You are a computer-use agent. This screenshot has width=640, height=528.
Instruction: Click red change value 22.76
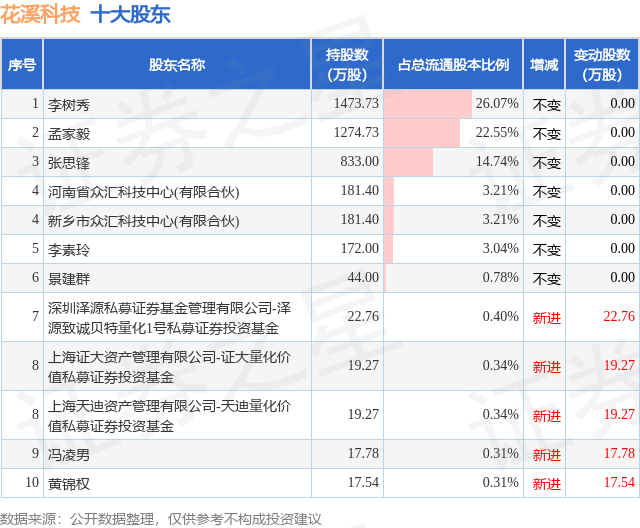click(619, 316)
